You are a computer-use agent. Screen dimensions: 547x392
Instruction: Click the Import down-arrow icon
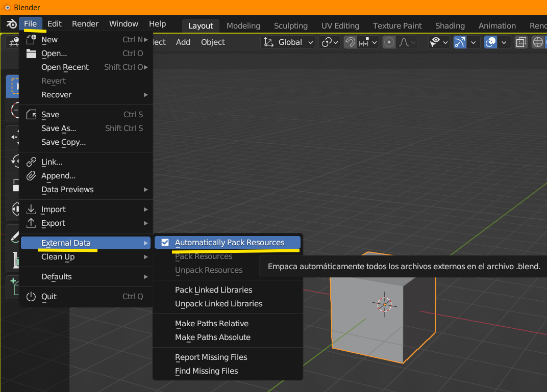[32, 209]
